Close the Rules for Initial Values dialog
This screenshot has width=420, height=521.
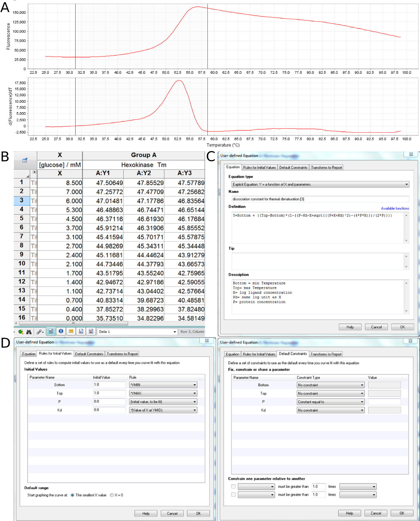tap(207, 341)
